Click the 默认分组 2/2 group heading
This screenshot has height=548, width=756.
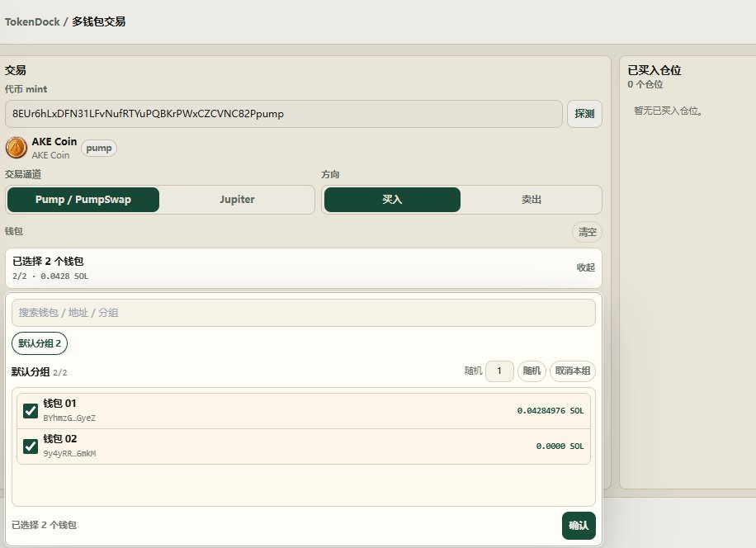coord(39,372)
